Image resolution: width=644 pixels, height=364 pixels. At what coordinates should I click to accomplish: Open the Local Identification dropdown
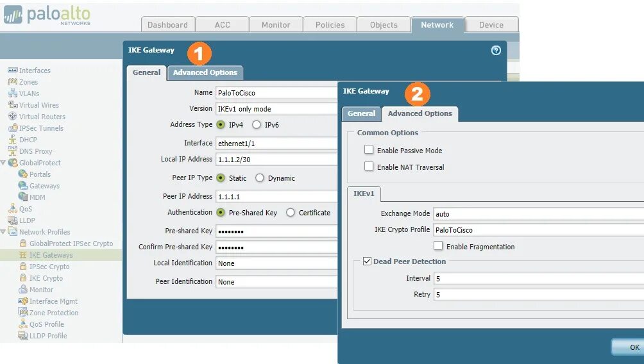(276, 263)
